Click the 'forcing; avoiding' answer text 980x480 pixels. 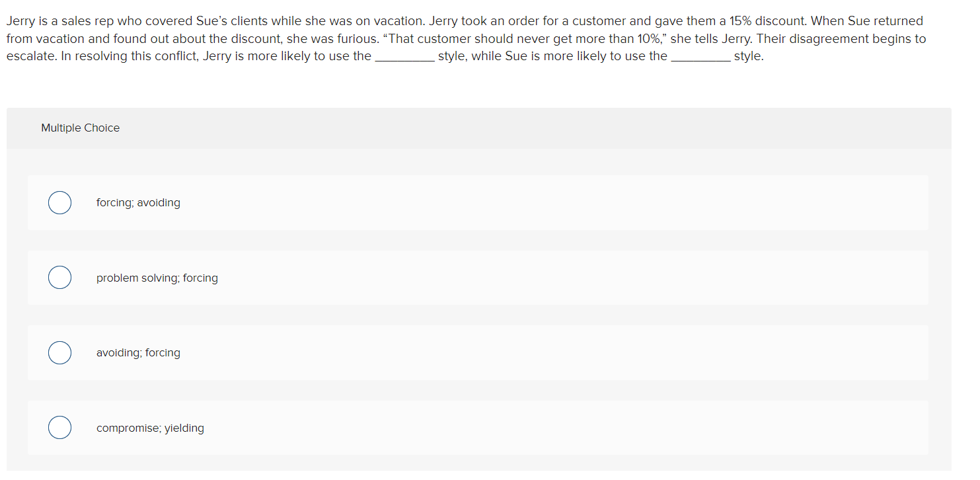tap(138, 203)
